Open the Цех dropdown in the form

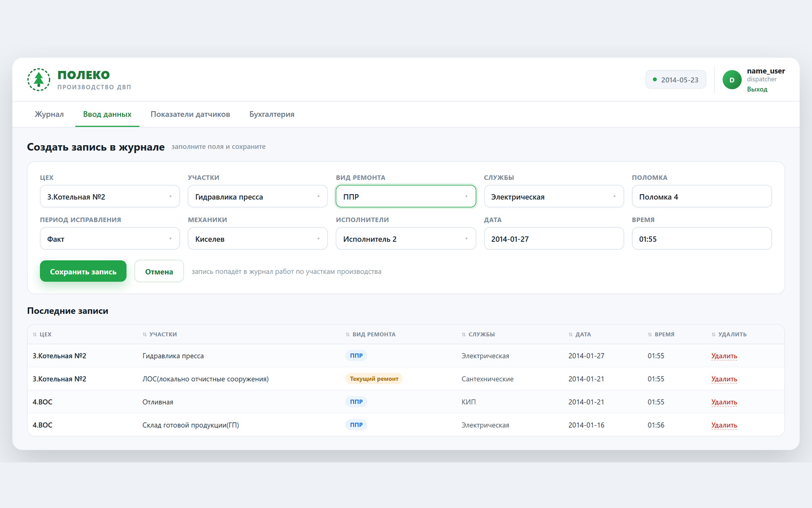[109, 197]
